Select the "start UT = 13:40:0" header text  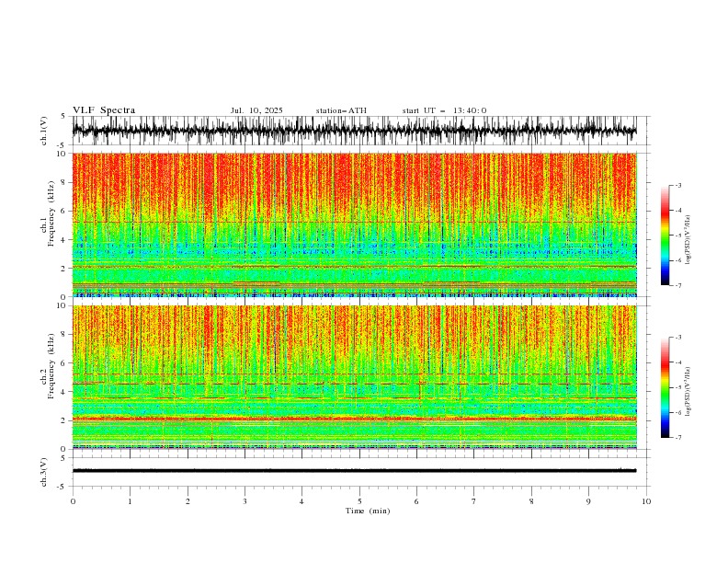pyautogui.click(x=444, y=110)
